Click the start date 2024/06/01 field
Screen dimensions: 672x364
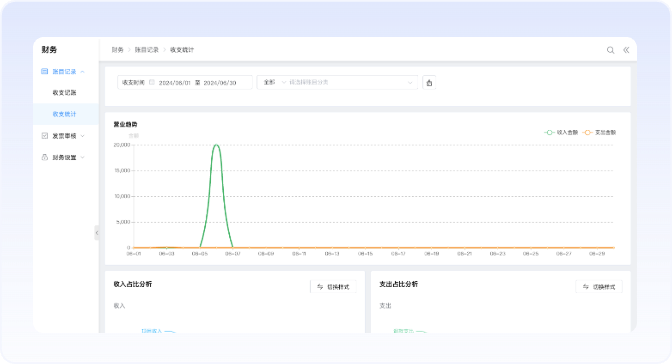[x=174, y=83]
